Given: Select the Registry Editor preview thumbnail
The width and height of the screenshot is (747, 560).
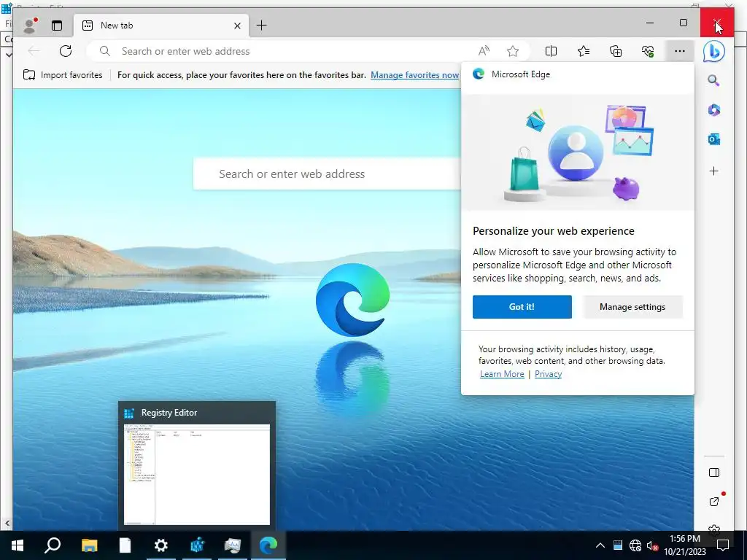Looking at the screenshot, I should point(197,466).
